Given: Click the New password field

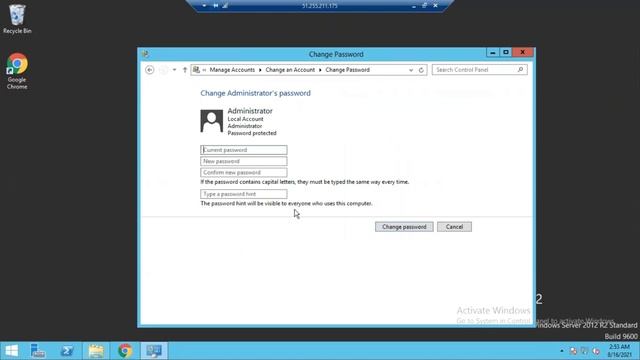Looking at the screenshot, I should pos(244,161).
